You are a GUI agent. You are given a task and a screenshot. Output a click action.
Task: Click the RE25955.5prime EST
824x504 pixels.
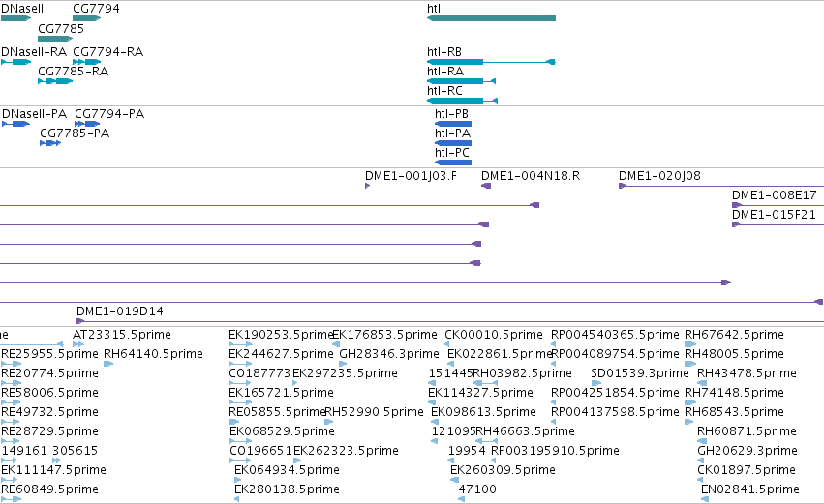click(x=11, y=364)
